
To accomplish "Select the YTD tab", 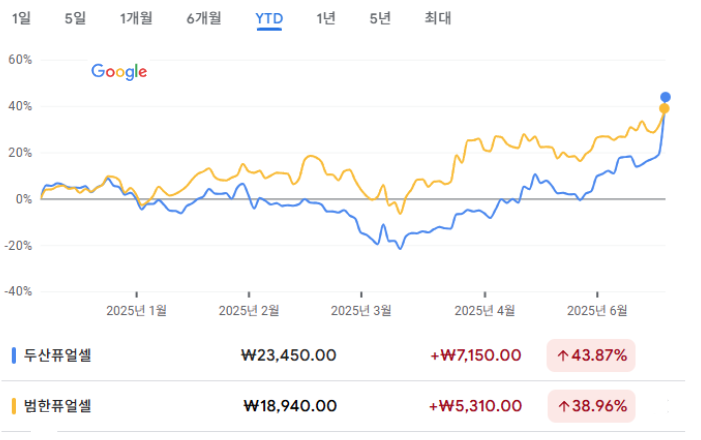I will (x=269, y=18).
